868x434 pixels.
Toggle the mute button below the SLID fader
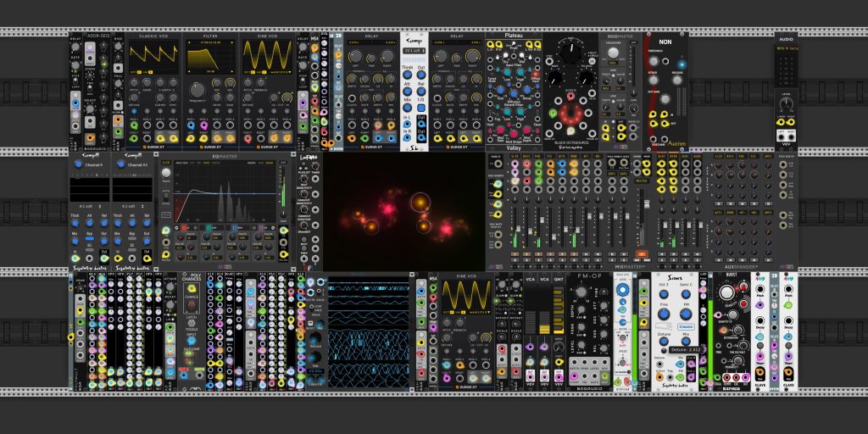click(x=515, y=254)
